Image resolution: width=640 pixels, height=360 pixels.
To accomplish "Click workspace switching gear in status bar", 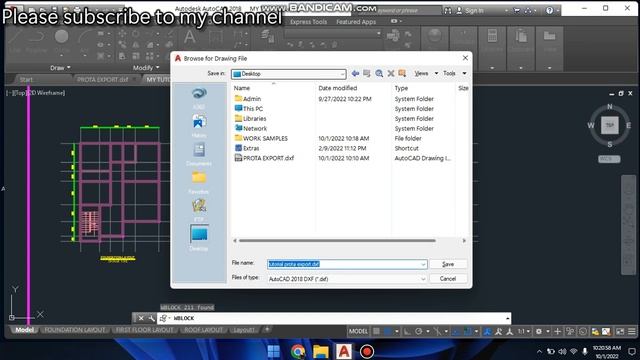I will (539, 331).
